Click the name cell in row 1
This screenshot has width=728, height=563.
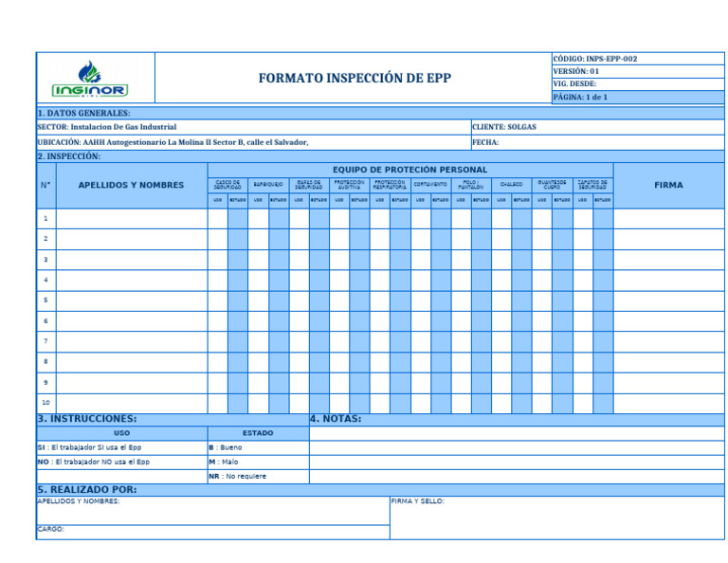[132, 219]
